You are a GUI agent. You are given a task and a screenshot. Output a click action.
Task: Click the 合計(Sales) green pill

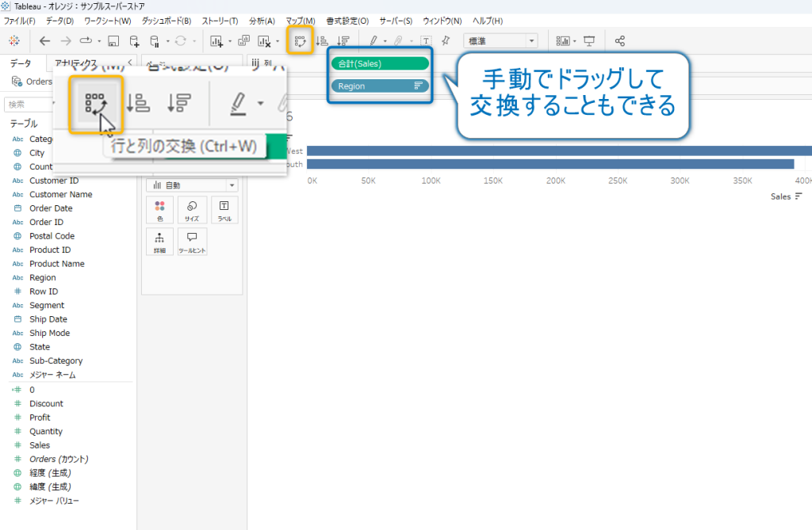coord(380,63)
